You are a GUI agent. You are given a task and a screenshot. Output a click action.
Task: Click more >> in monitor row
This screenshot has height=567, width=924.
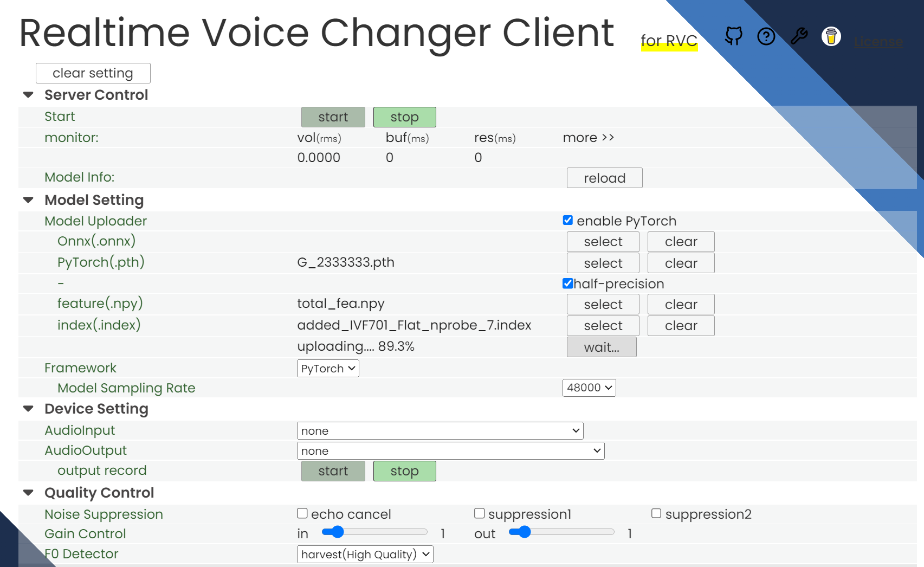pyautogui.click(x=588, y=138)
